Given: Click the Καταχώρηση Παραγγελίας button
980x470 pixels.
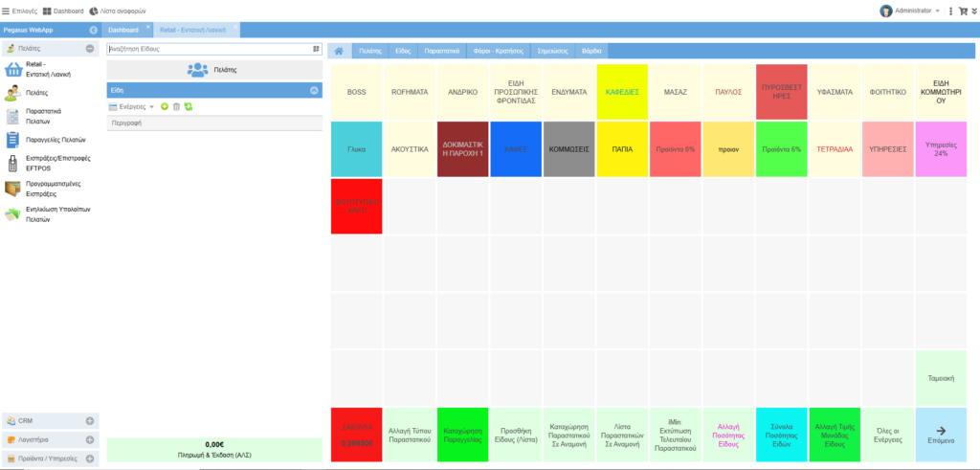Looking at the screenshot, I should 462,435.
